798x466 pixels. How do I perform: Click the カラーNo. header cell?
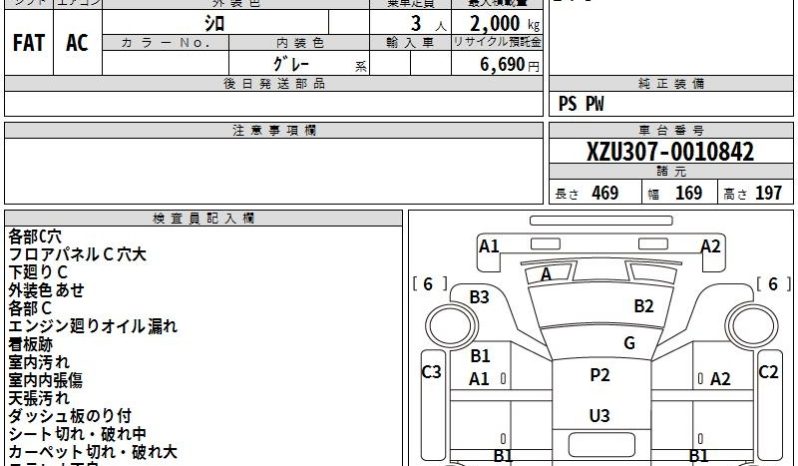click(x=165, y=43)
